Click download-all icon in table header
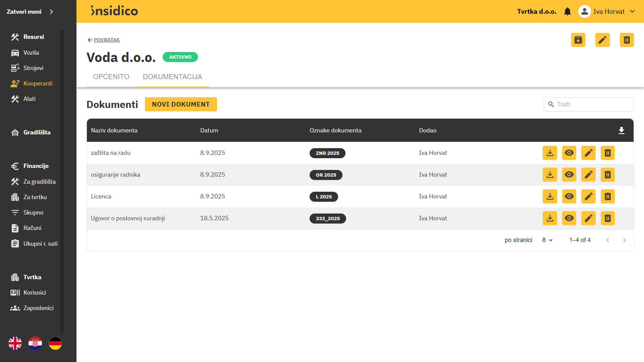 coord(621,130)
